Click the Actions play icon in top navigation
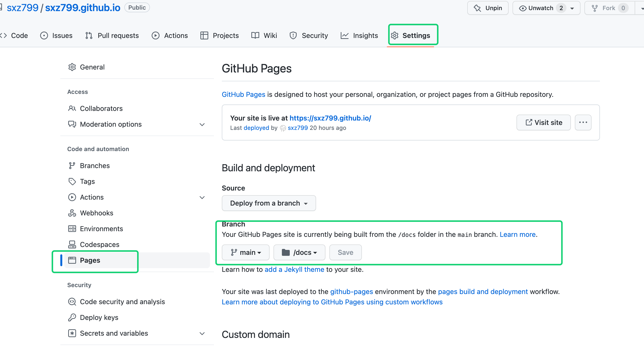644x348 pixels. (156, 35)
